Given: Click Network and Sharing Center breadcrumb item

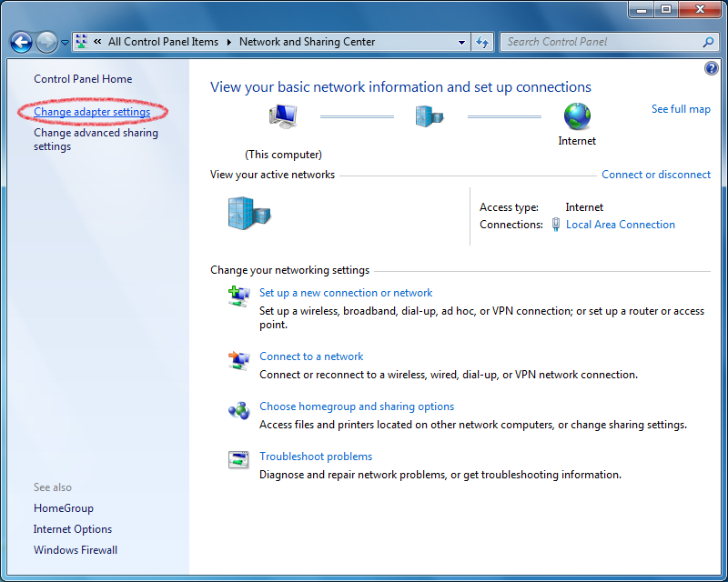Looking at the screenshot, I should click(307, 42).
